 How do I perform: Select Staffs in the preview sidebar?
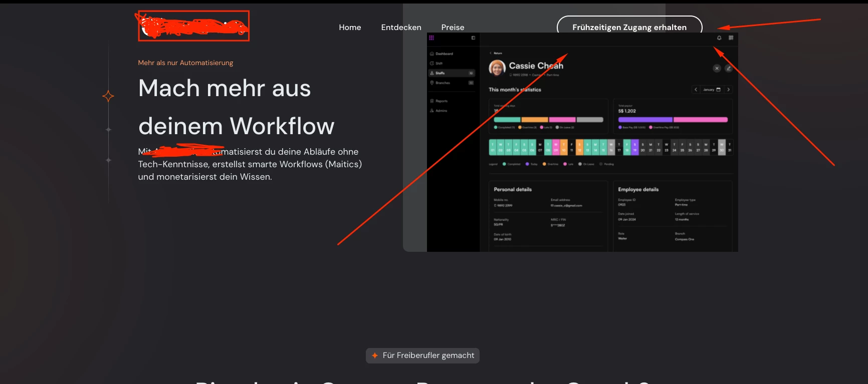click(452, 73)
